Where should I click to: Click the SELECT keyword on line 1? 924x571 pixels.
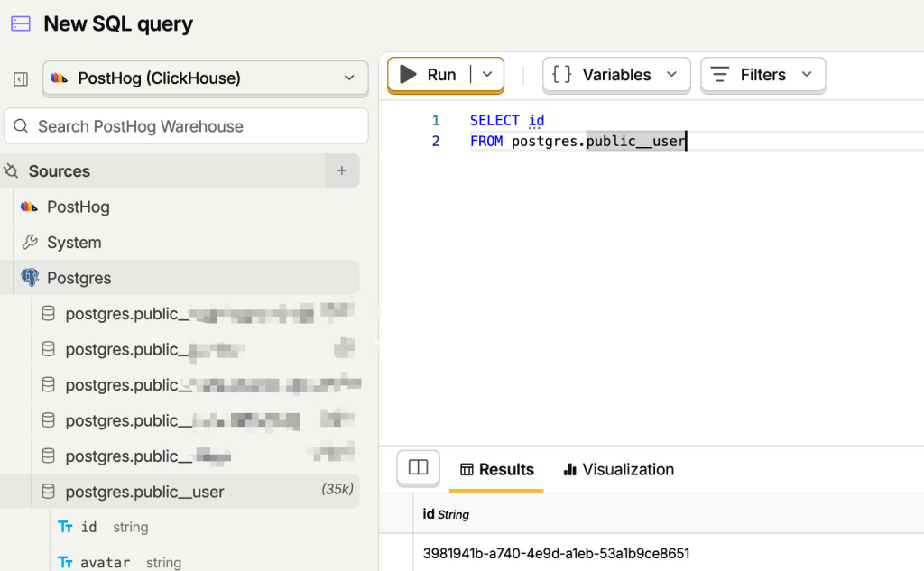click(x=495, y=120)
